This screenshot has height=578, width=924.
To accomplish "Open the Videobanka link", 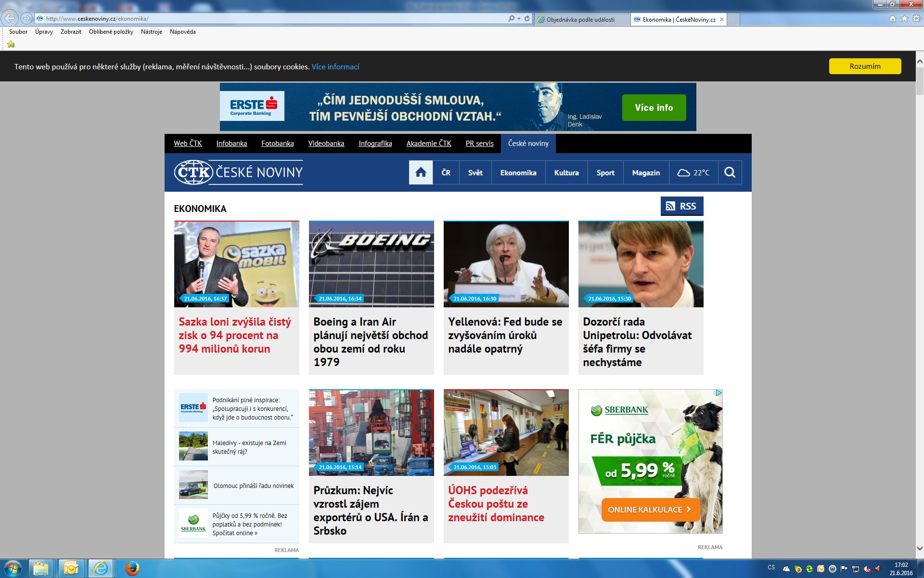I will tap(326, 144).
